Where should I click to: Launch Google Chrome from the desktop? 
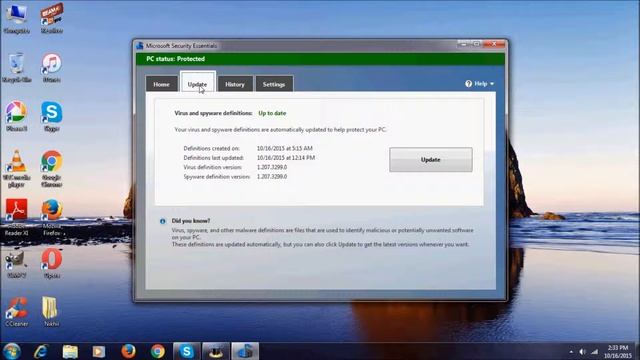coord(51,168)
